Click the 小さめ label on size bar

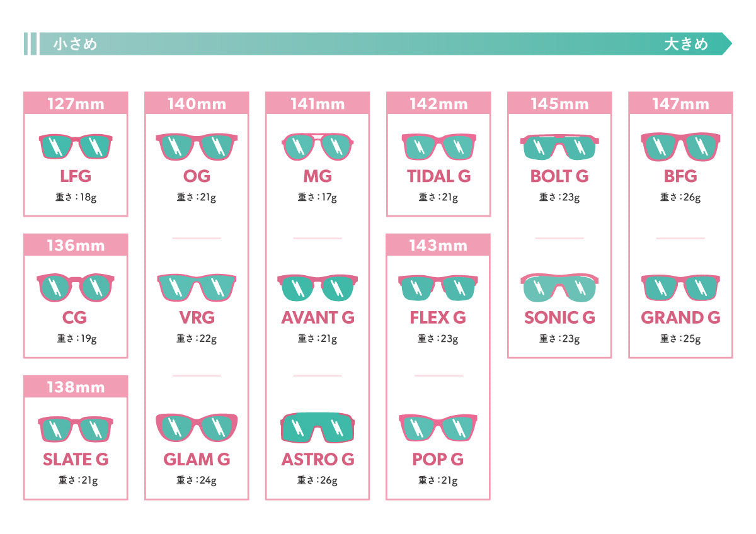coord(74,44)
